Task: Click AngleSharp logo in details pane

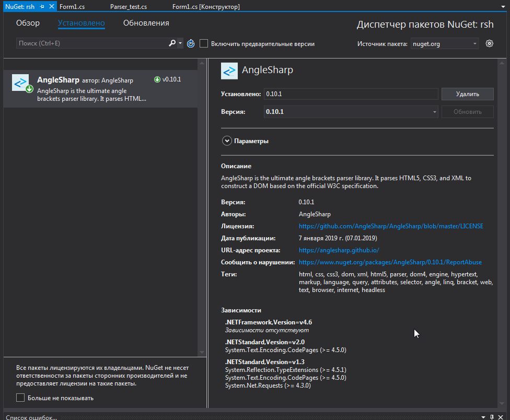Action: coord(229,71)
